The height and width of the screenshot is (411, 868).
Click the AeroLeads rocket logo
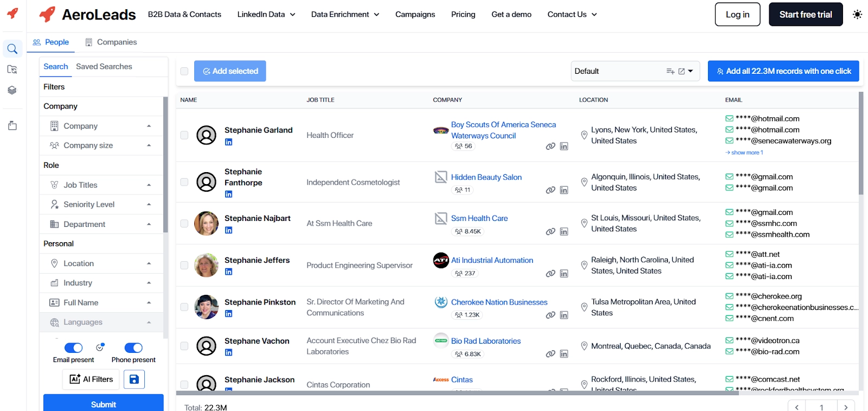pyautogui.click(x=47, y=15)
